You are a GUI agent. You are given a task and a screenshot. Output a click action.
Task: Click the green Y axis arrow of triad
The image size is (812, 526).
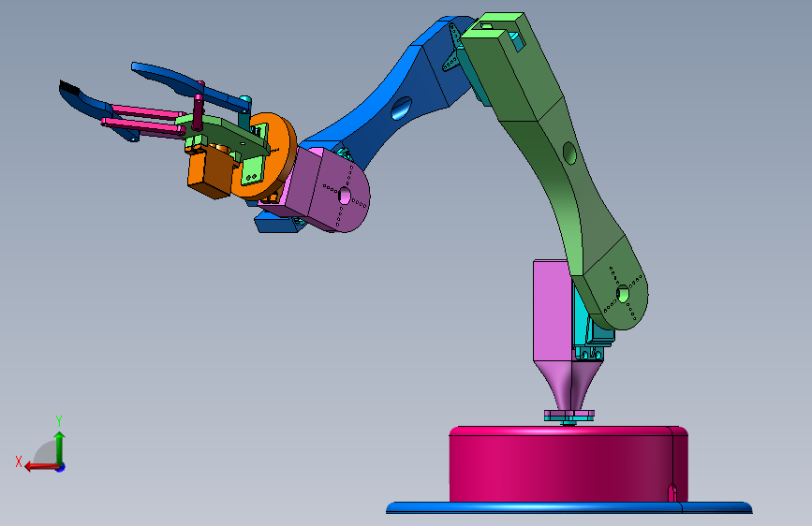(x=60, y=446)
